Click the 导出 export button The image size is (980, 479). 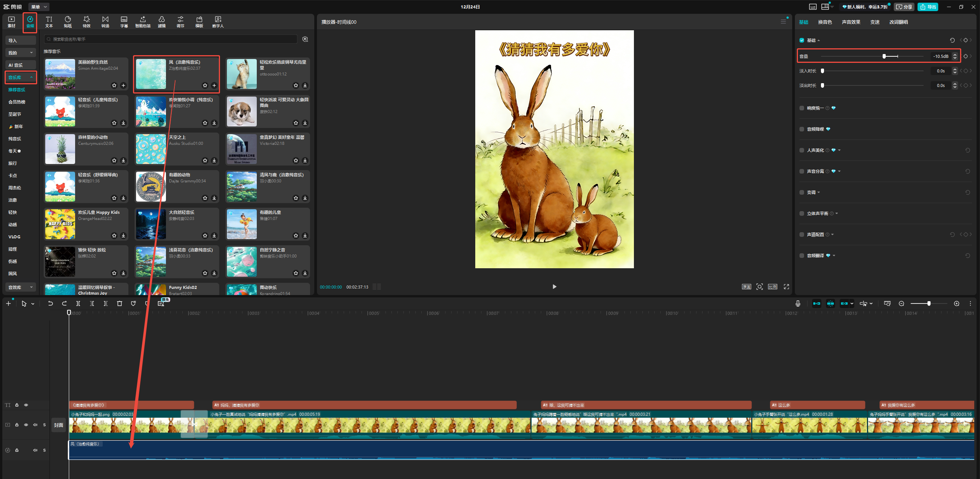coord(927,7)
